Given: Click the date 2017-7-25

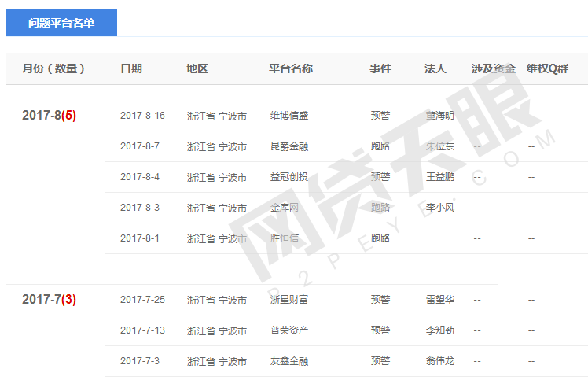Looking at the screenshot, I should coord(142,300).
